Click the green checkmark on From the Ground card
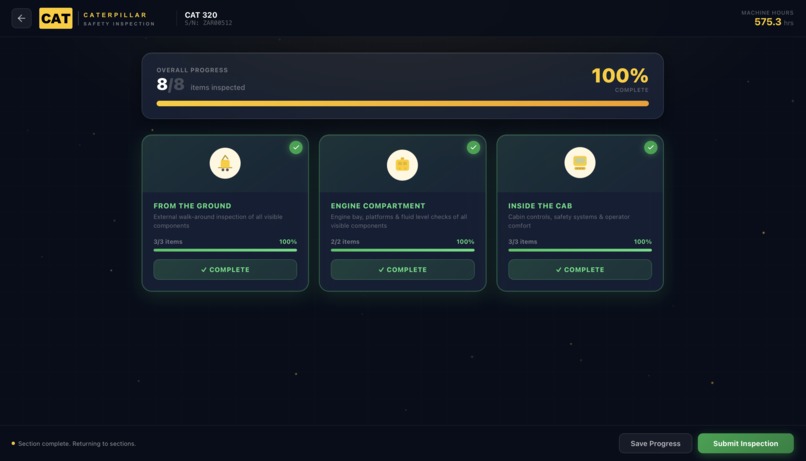Screen dimensions: 806x461 (296, 147)
